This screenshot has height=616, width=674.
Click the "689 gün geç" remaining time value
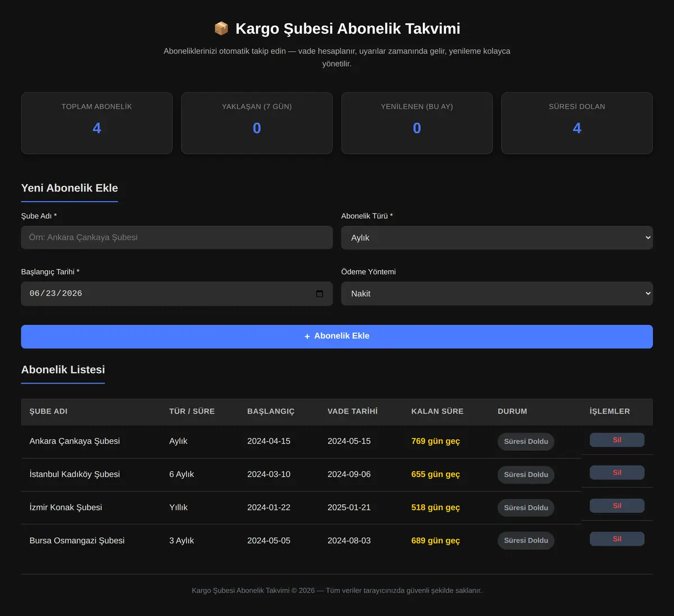click(435, 541)
